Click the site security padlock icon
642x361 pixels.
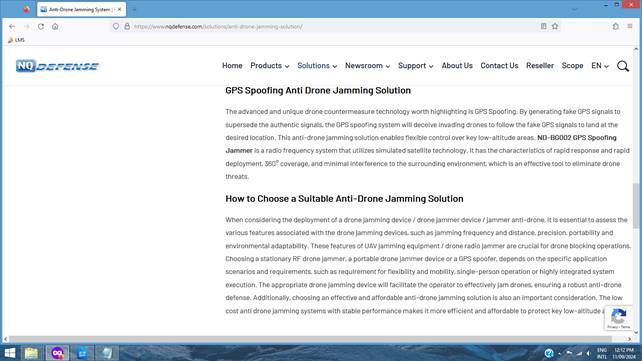point(127,26)
